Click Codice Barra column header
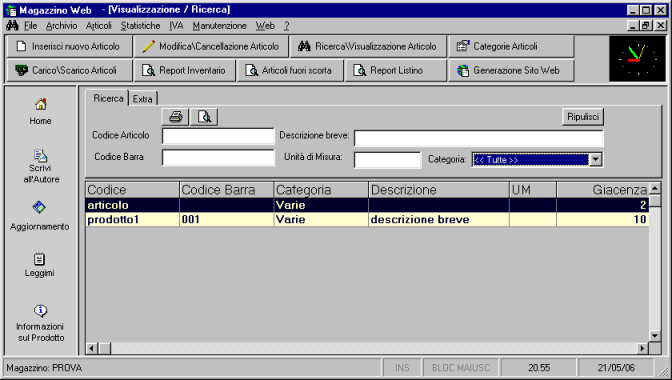672x380 pixels. pos(226,190)
